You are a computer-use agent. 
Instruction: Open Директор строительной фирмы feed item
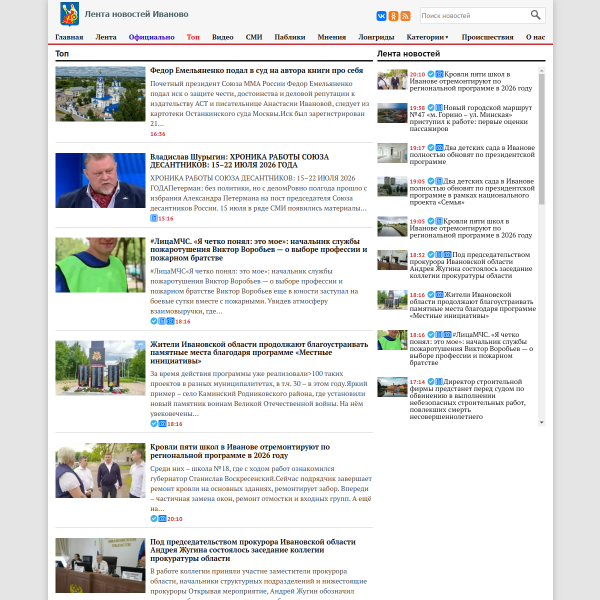tap(468, 399)
